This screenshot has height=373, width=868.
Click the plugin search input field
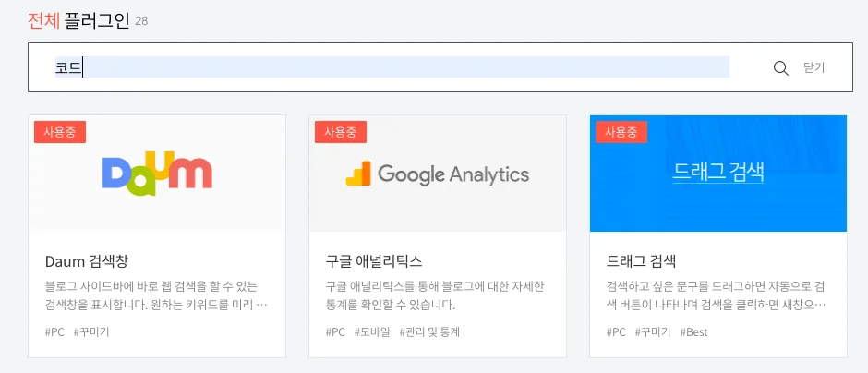point(392,67)
